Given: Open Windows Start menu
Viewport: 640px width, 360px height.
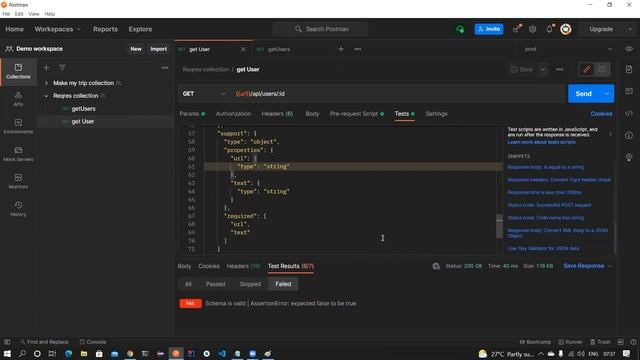Looking at the screenshot, I should 7,353.
